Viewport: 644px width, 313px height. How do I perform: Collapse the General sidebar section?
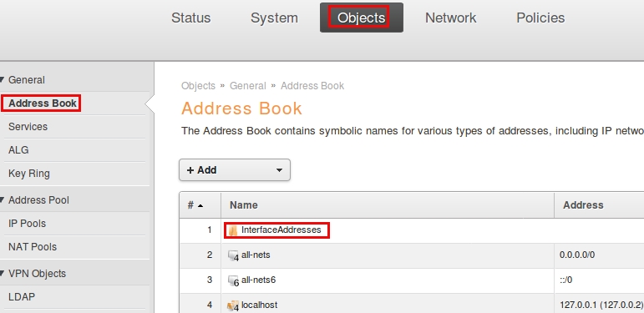(x=2, y=79)
